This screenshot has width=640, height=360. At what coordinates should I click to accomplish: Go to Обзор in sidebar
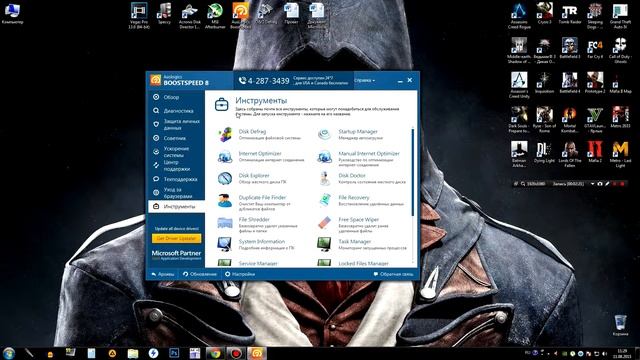pyautogui.click(x=176, y=97)
